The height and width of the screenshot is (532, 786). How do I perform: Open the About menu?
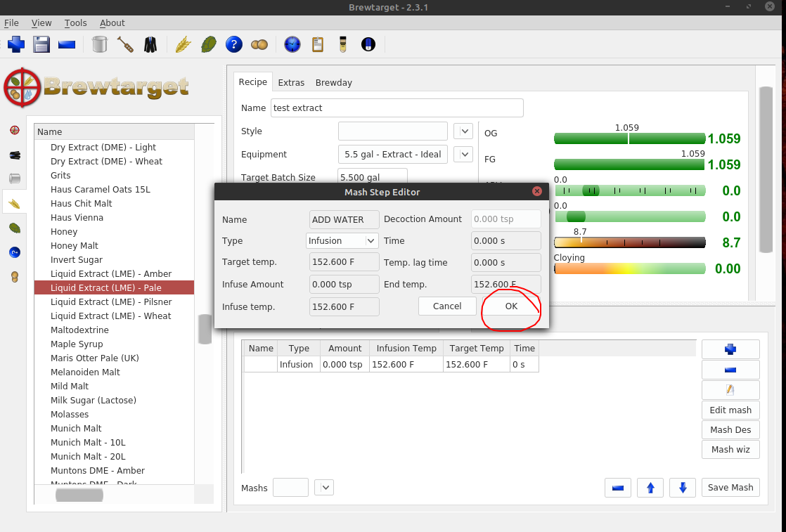coord(112,22)
